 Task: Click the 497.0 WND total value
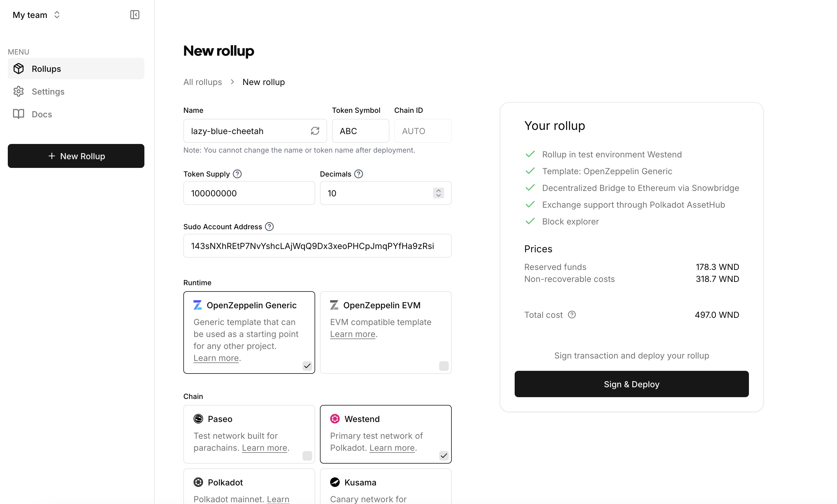coord(717,315)
